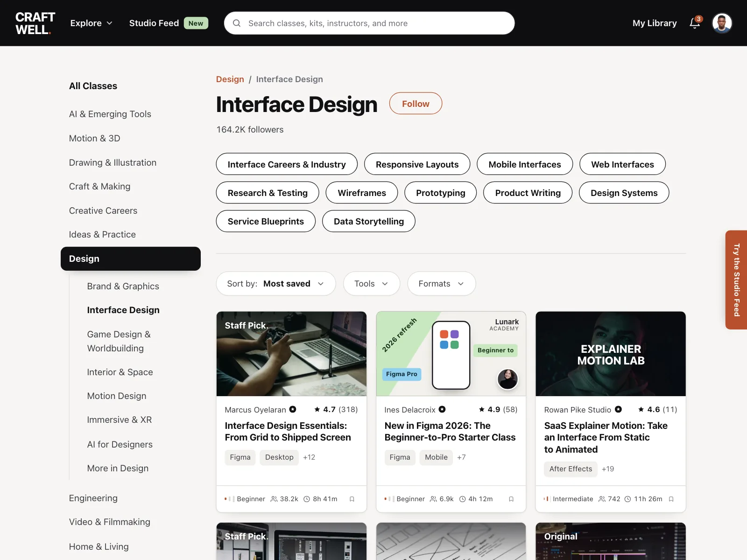Filter by Mobile Interfaces
Viewport: 747px width, 560px height.
click(525, 164)
